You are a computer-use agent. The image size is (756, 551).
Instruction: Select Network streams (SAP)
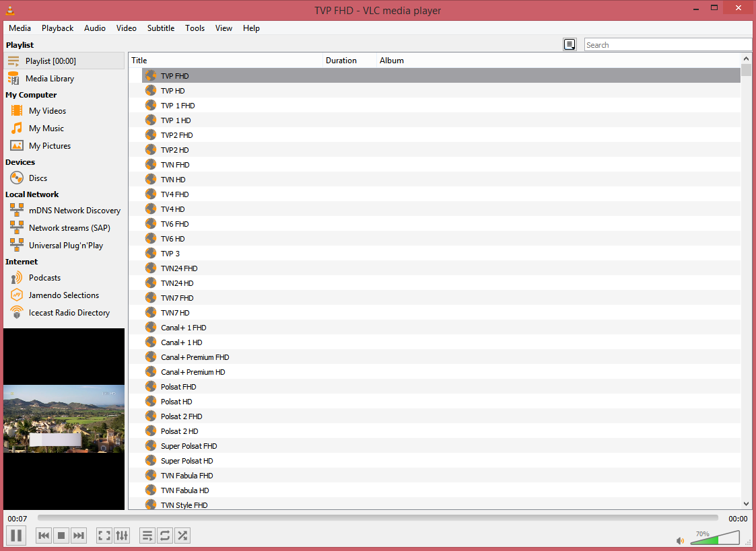click(x=64, y=227)
